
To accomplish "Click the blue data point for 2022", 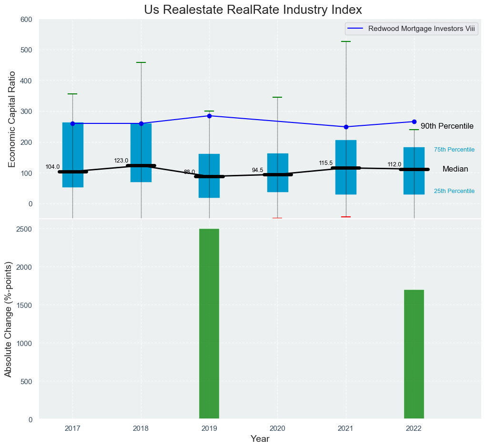I will 414,122.
